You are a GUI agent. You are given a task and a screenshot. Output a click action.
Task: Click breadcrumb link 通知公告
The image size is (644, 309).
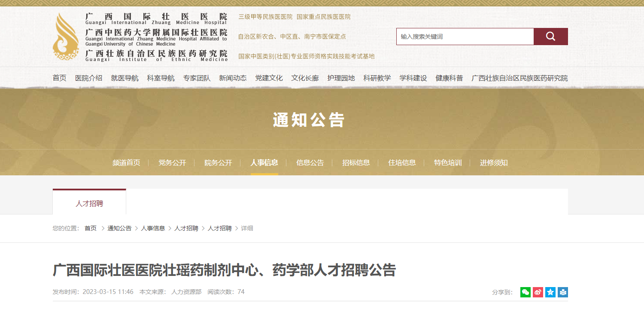(120, 228)
